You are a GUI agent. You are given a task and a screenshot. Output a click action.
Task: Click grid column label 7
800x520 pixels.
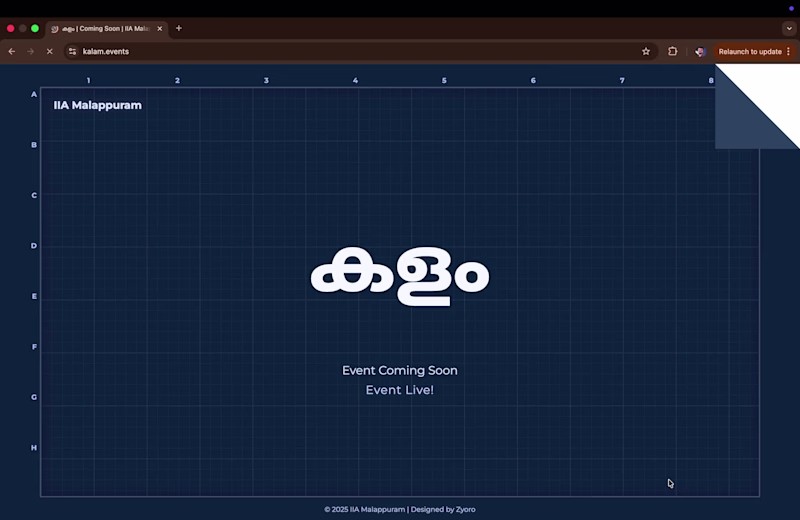[622, 81]
